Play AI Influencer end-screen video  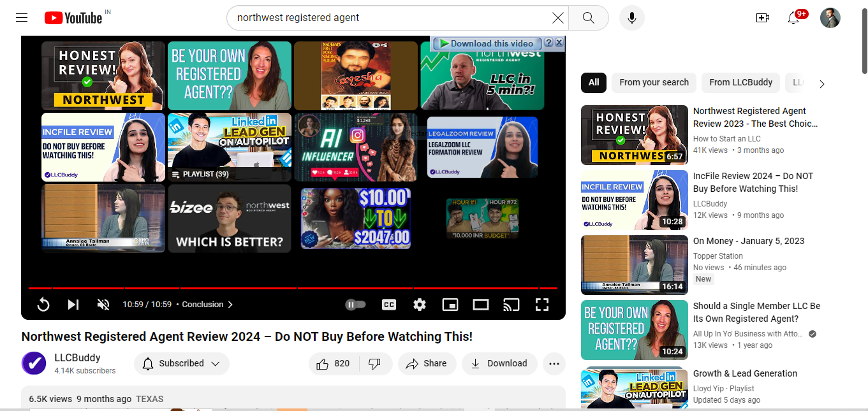pos(356,147)
